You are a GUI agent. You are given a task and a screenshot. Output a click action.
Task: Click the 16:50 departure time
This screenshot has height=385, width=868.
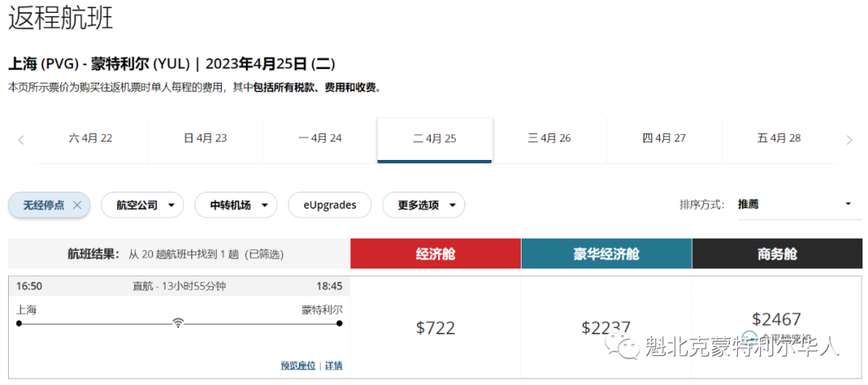point(30,286)
